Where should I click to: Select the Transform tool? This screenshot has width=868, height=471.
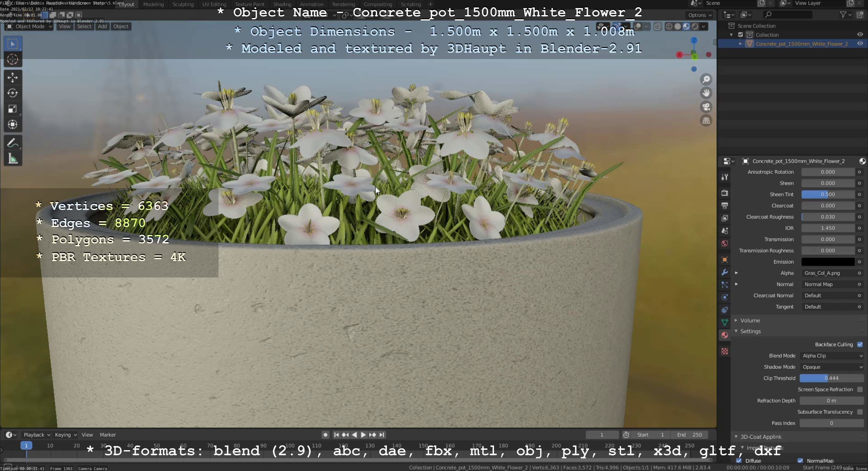pyautogui.click(x=13, y=125)
